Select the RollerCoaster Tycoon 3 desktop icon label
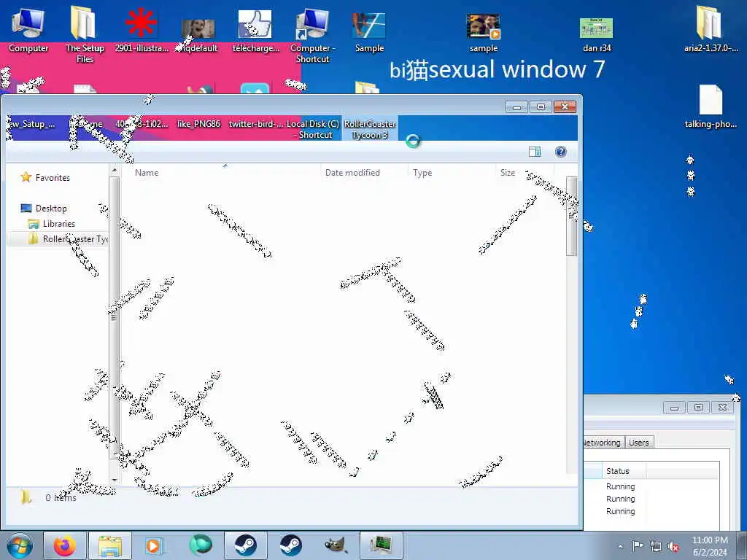This screenshot has width=747, height=560. pos(370,129)
